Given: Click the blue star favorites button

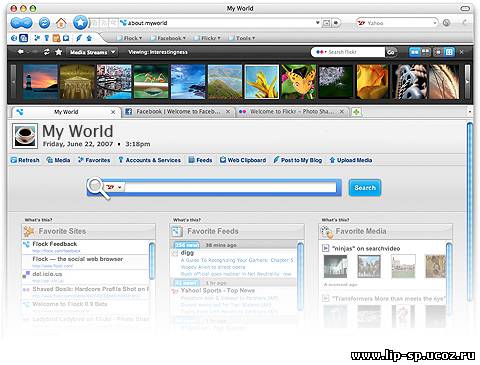Looking at the screenshot, I should click(x=80, y=23).
